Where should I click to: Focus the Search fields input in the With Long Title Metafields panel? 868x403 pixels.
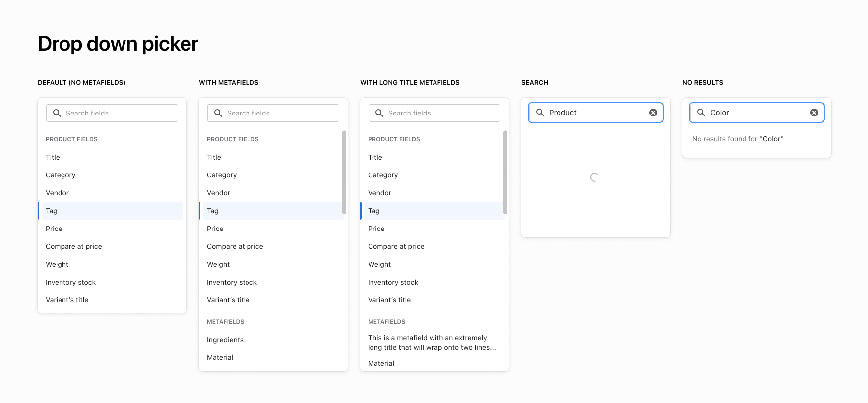[434, 113]
